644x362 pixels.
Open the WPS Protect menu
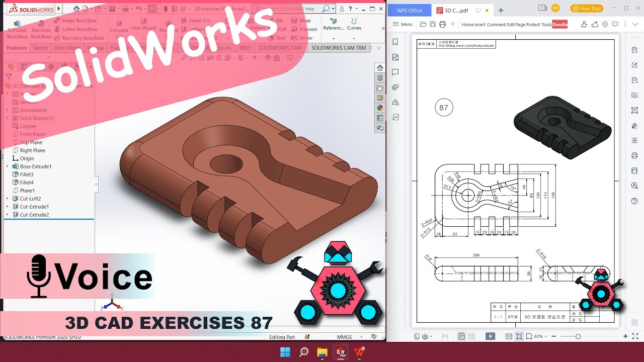pos(533,25)
